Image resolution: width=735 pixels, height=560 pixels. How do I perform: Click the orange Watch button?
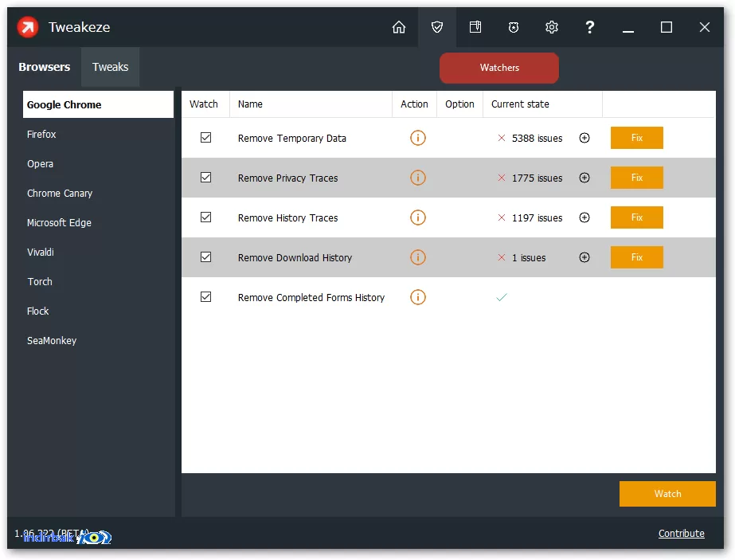[667, 494]
